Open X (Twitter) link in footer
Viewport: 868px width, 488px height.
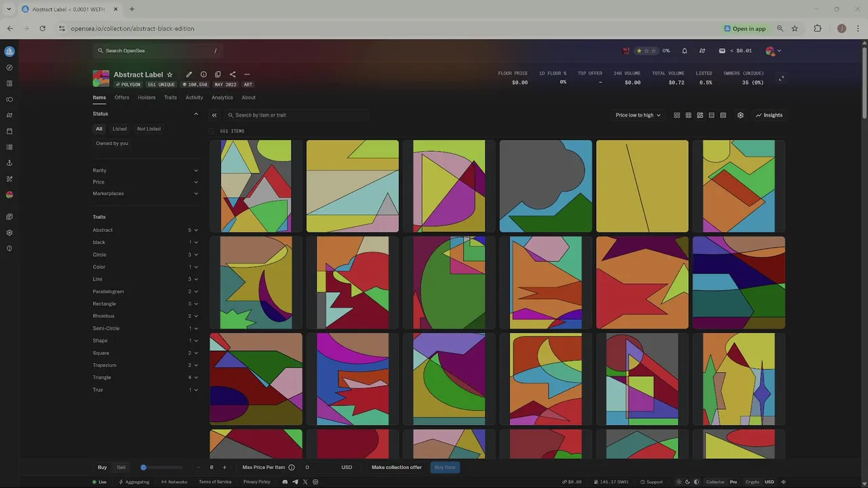tap(305, 482)
